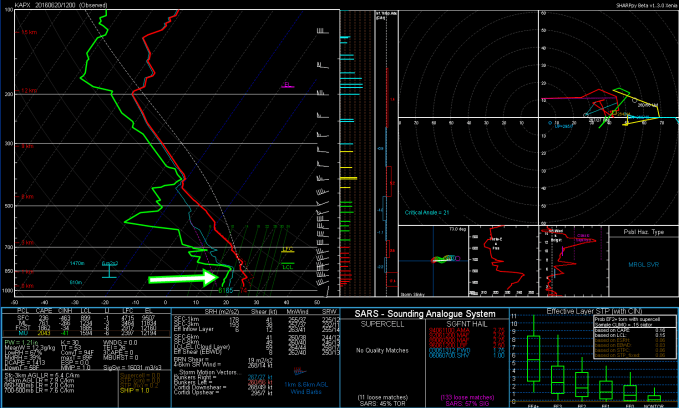Click the magenta EL marker on Skew-T
679x408 pixels.
(x=287, y=85)
